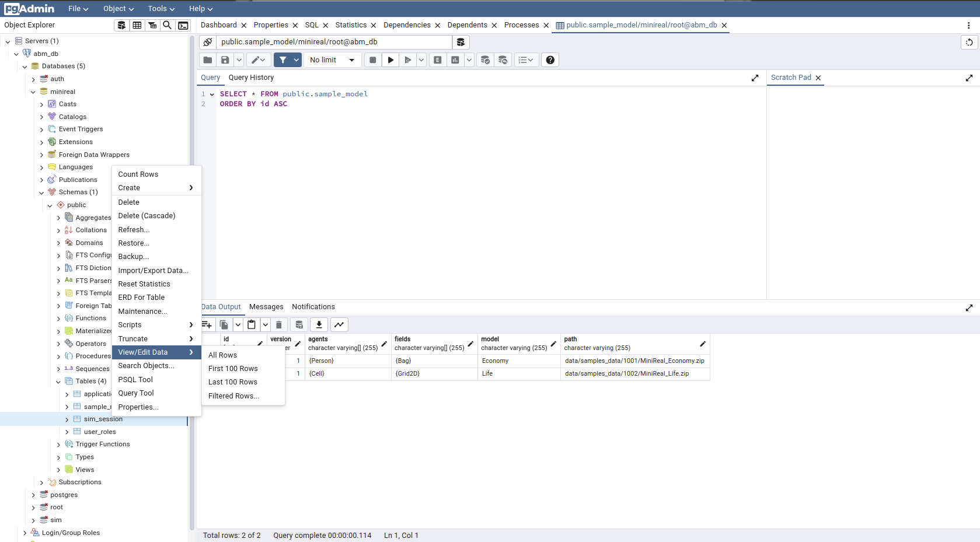Open the Tools menu
The height and width of the screenshot is (542, 980).
click(161, 9)
